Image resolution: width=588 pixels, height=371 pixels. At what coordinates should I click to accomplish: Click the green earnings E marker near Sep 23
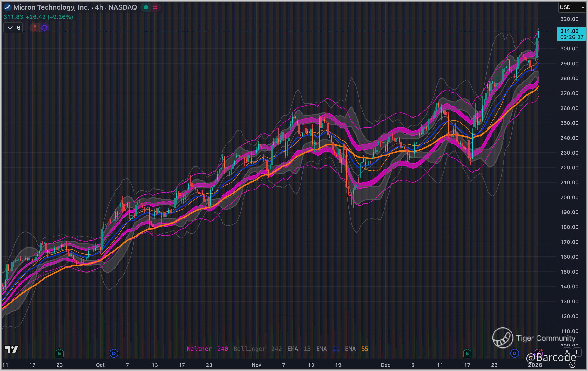tap(60, 353)
